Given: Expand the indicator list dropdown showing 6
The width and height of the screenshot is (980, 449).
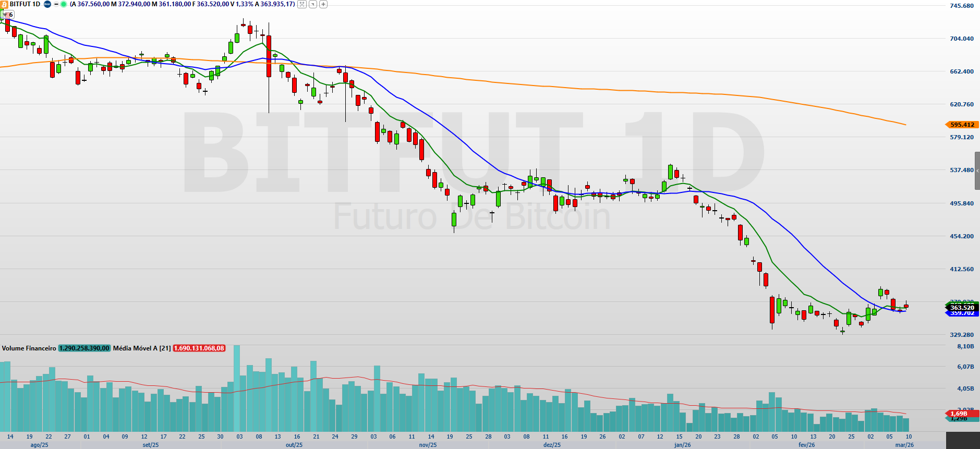Looking at the screenshot, I should click(x=7, y=15).
